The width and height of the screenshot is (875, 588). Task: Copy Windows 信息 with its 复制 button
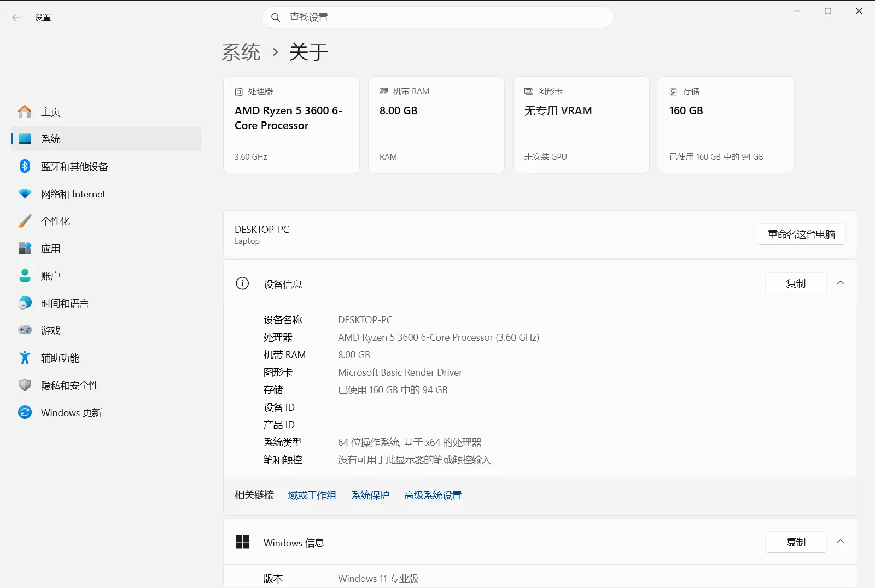coord(796,542)
